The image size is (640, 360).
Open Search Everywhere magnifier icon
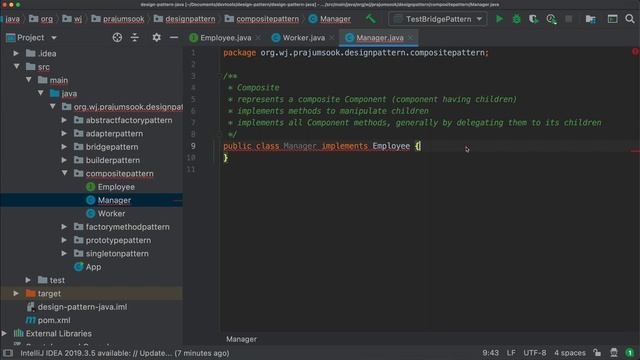tap(630, 19)
